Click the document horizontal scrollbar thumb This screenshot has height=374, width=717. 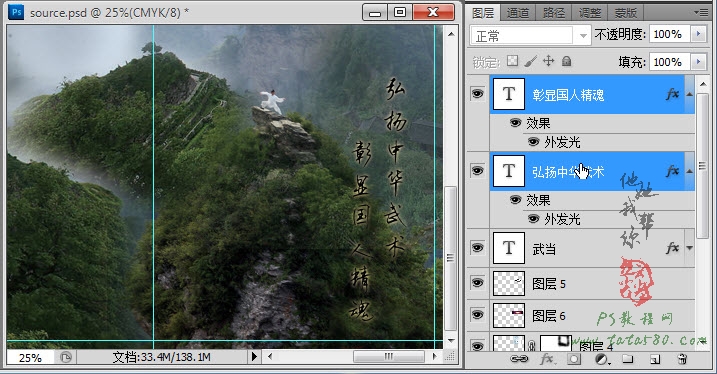389,356
